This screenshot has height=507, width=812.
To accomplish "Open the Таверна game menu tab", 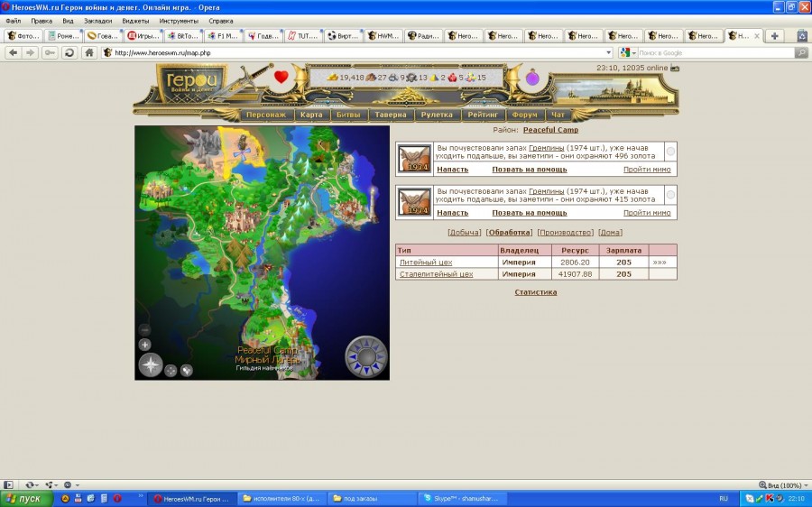I will 392,115.
